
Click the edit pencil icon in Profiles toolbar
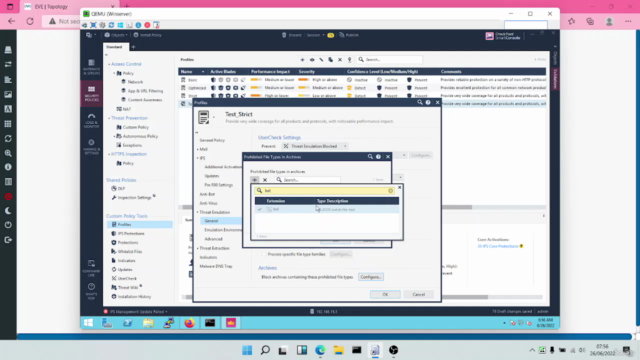[x=321, y=60]
